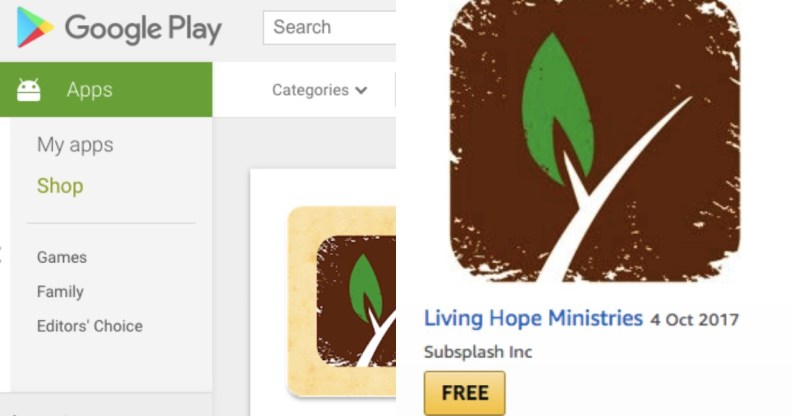Click the Subsplash Inc developer name
Screen dimensions: 792x416
[x=478, y=352]
